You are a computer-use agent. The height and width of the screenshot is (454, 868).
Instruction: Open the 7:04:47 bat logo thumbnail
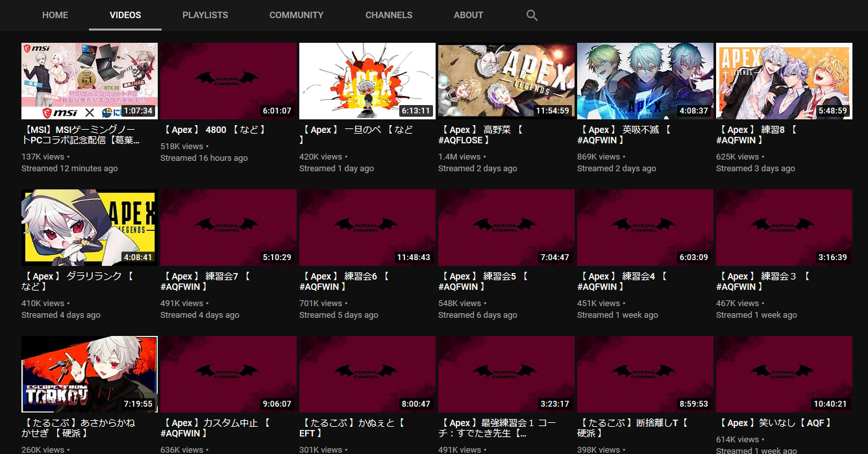coord(506,228)
